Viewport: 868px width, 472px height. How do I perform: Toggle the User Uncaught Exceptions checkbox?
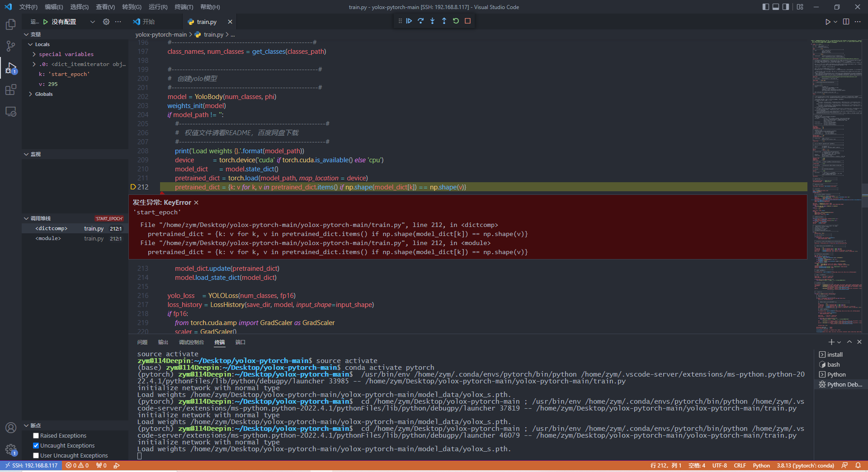(x=36, y=456)
